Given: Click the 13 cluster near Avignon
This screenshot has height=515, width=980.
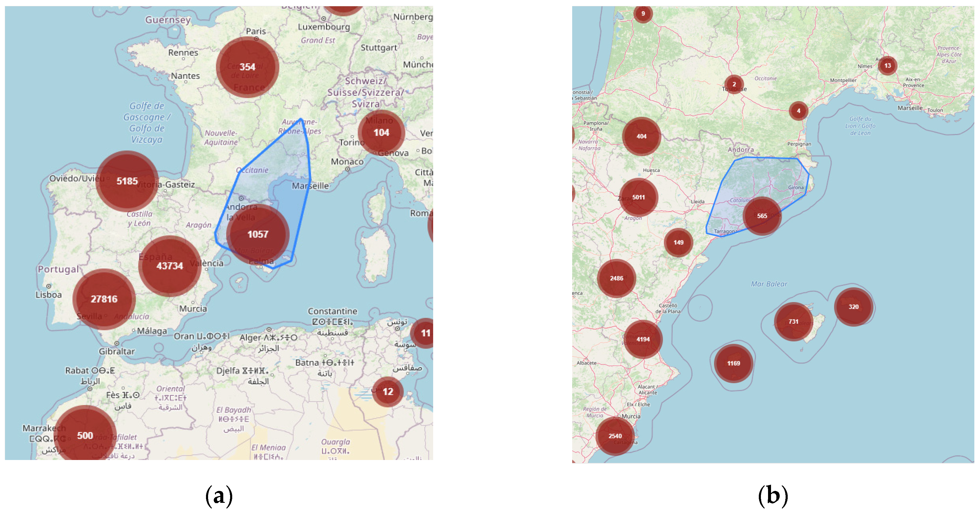Looking at the screenshot, I should coord(887,65).
